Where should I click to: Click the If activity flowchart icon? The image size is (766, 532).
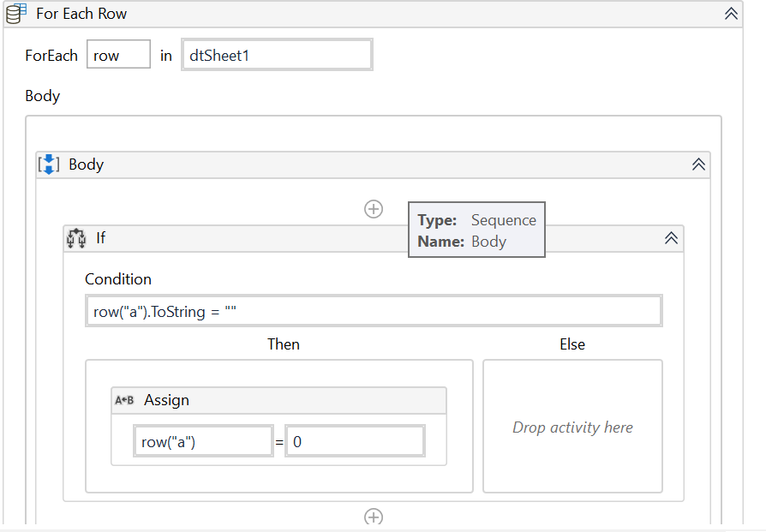pos(76,238)
